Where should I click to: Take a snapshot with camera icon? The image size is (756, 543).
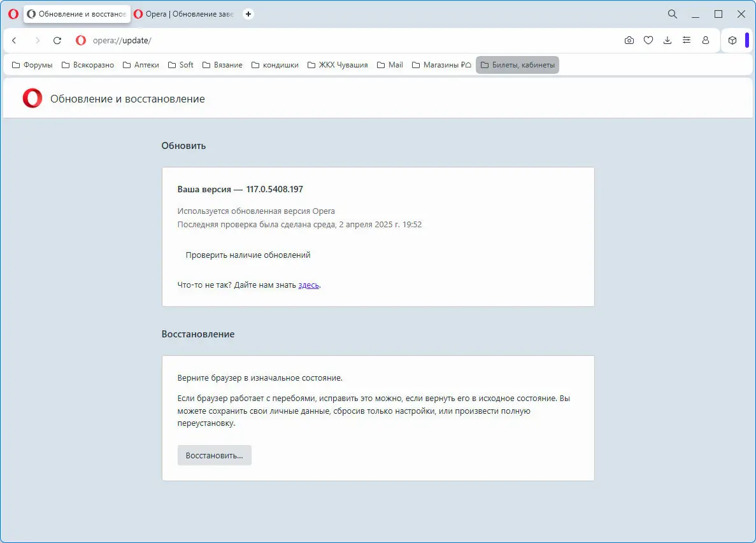[629, 41]
